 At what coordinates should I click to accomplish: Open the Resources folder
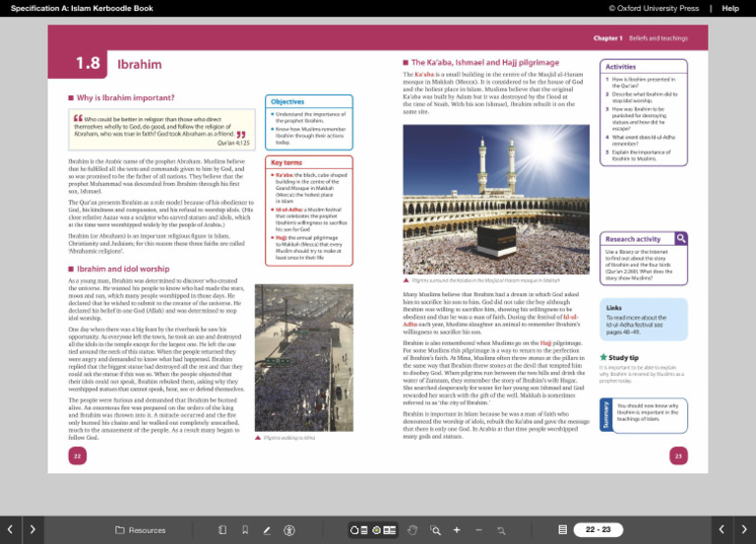pyautogui.click(x=141, y=530)
